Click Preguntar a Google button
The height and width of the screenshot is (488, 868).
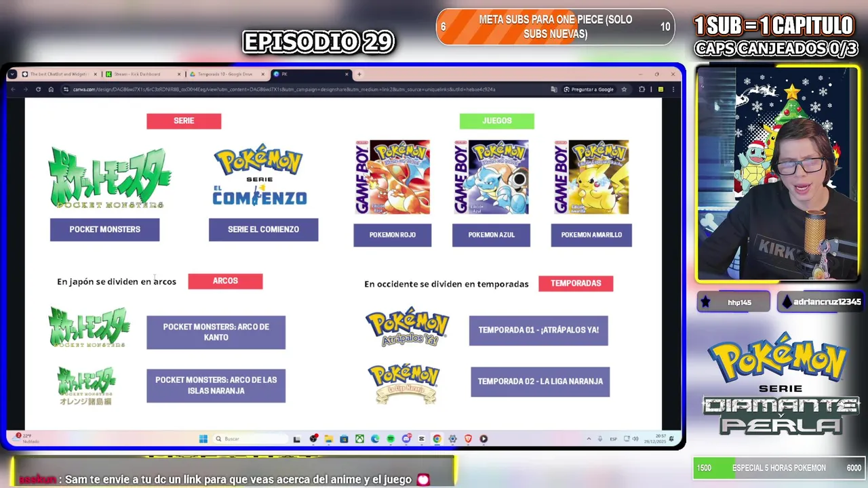(589, 89)
